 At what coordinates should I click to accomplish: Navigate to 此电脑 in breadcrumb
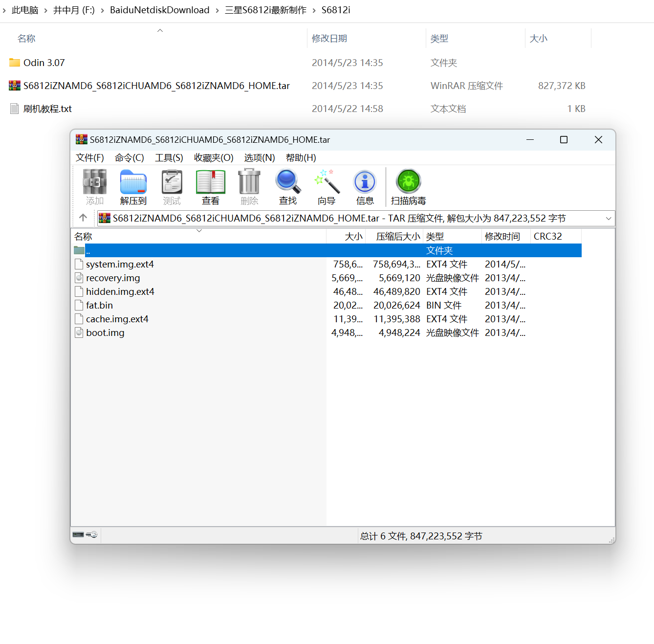point(25,10)
